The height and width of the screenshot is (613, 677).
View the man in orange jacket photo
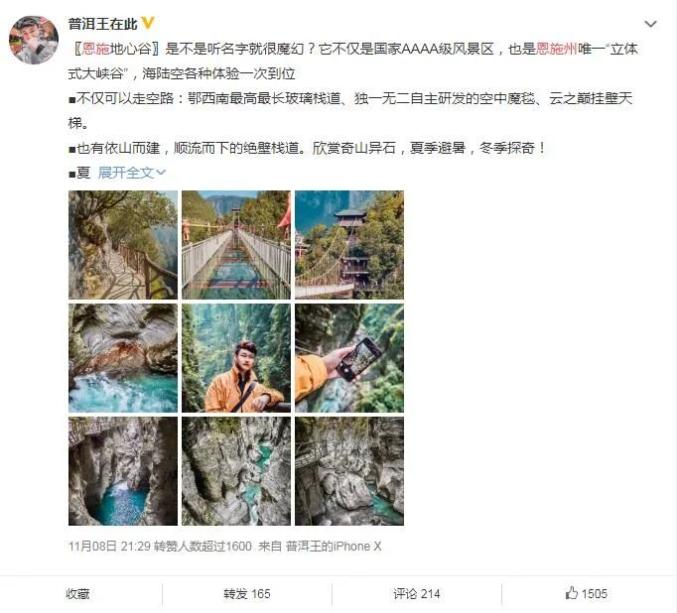click(236, 358)
